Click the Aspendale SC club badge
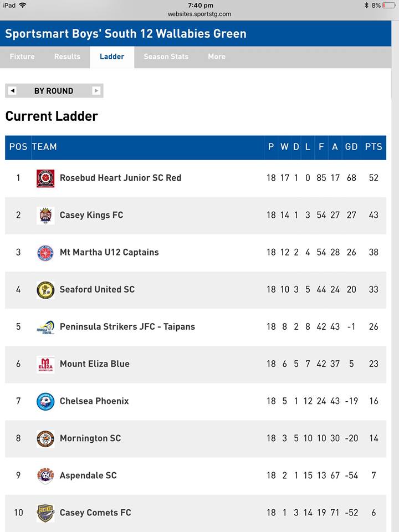Image resolution: width=399 pixels, height=532 pixels. [x=45, y=476]
